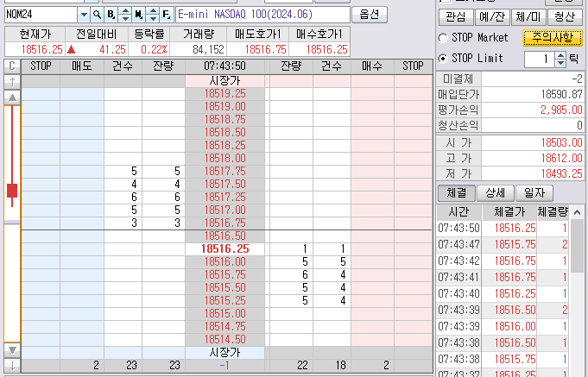Select the STOP Limit radio button
588x377 pixels.
click(x=443, y=59)
